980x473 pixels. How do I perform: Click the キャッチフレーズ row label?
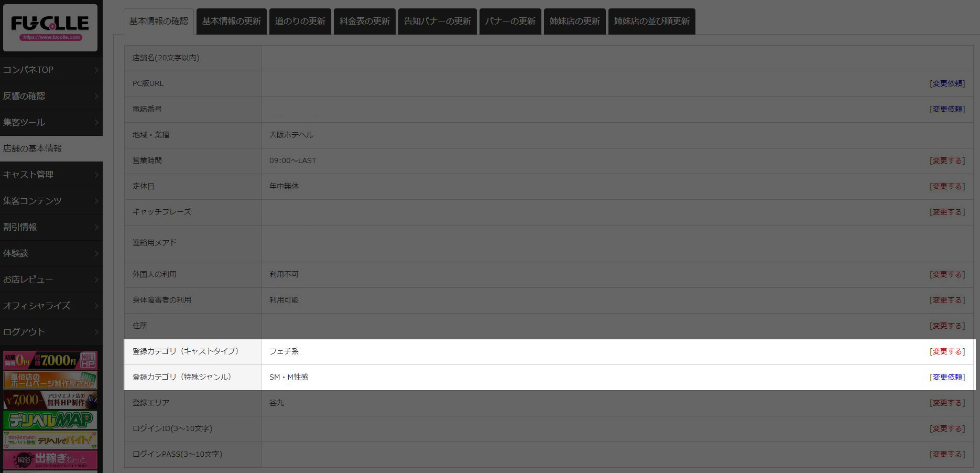point(162,212)
